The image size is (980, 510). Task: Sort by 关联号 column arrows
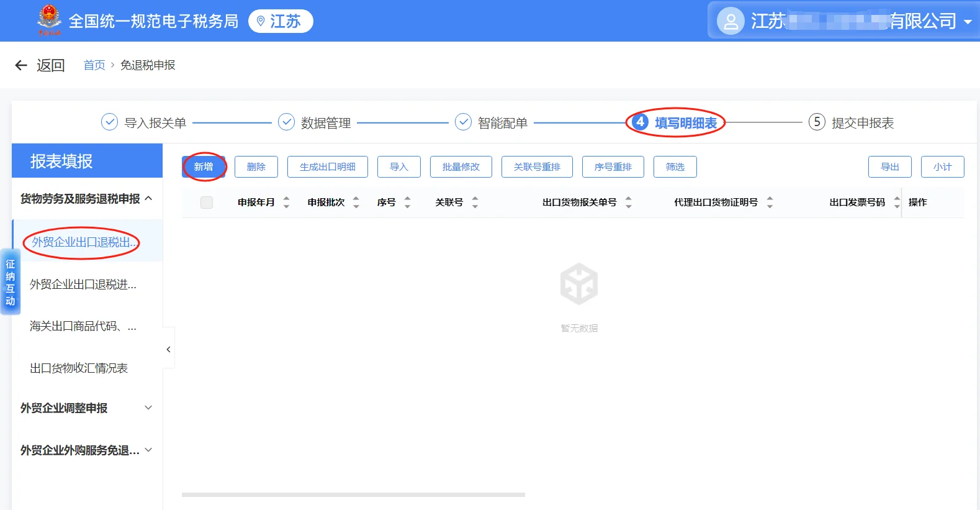pyautogui.click(x=475, y=202)
